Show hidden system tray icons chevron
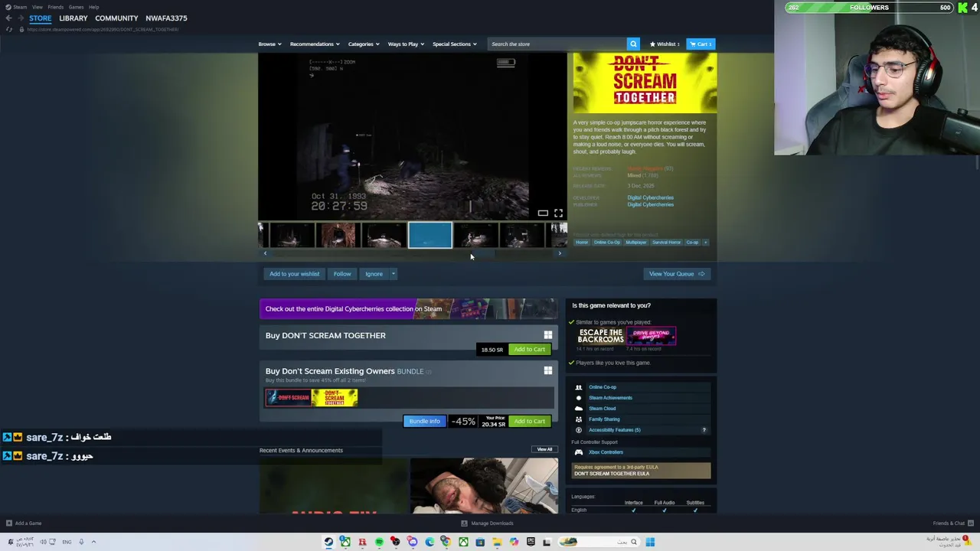Image resolution: width=980 pixels, height=551 pixels. (x=93, y=542)
